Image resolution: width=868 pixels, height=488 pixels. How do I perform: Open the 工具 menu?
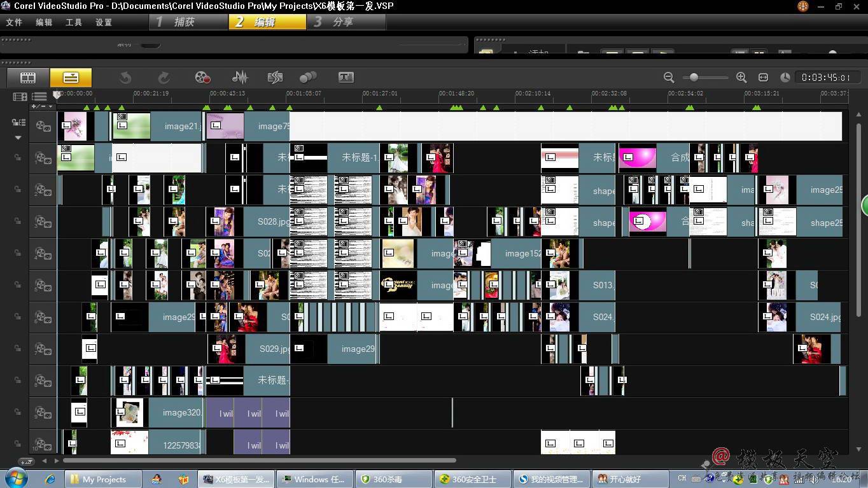point(74,22)
